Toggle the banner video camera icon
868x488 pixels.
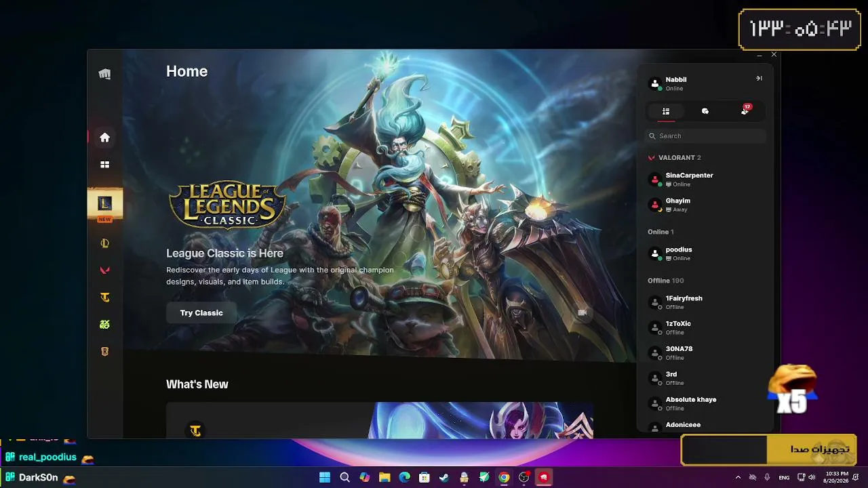[582, 312]
